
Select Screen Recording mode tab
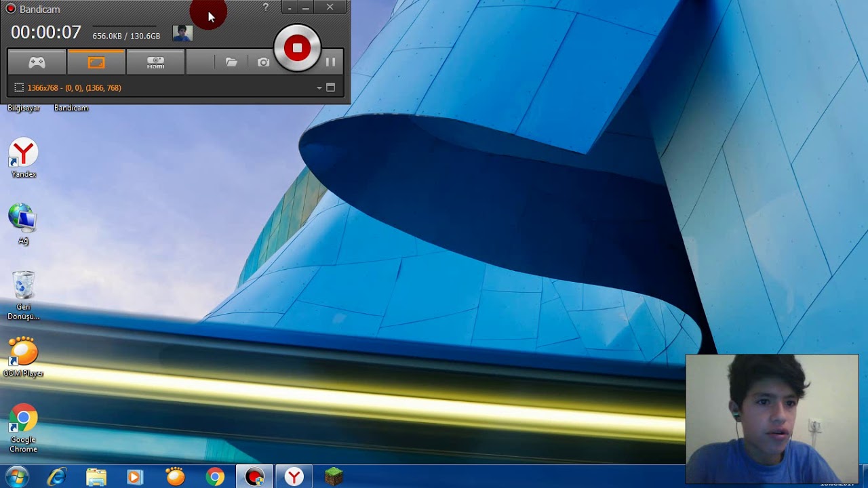[96, 62]
